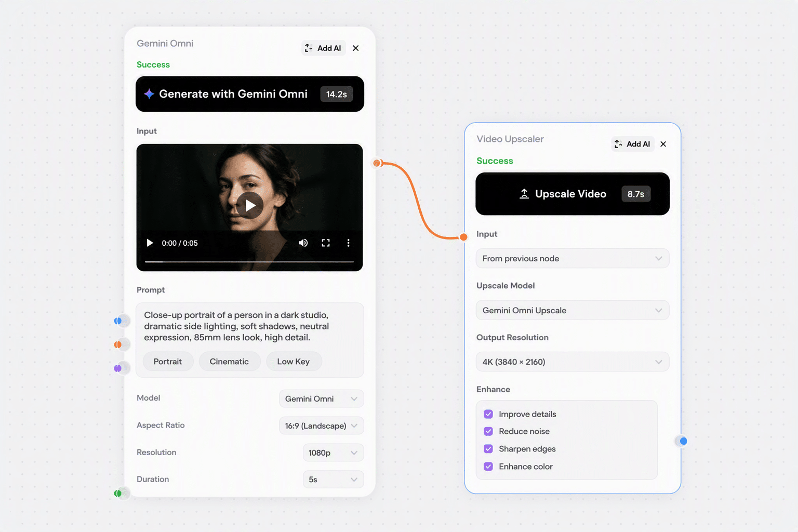Play the video with the center play button

point(250,205)
